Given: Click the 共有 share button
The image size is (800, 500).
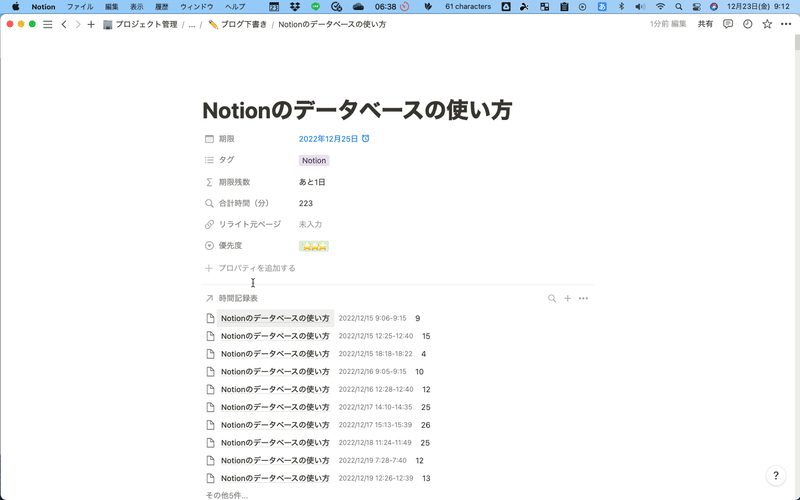Looking at the screenshot, I should point(705,24).
